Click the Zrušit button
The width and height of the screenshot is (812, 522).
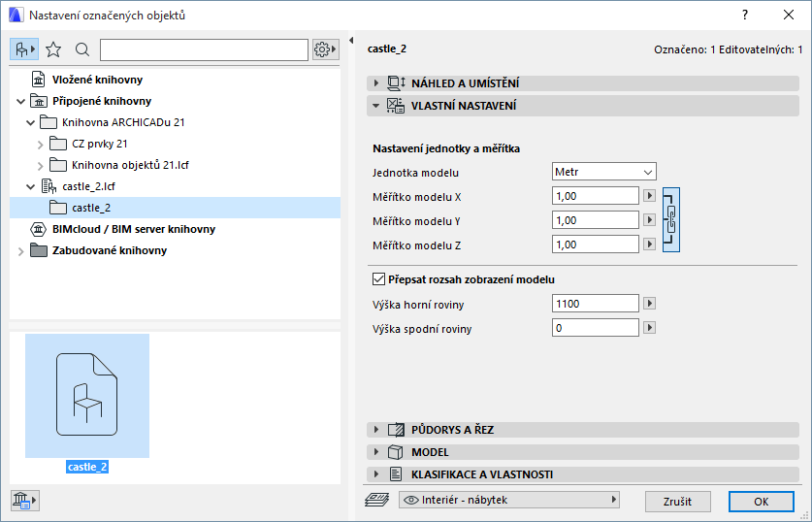677,501
